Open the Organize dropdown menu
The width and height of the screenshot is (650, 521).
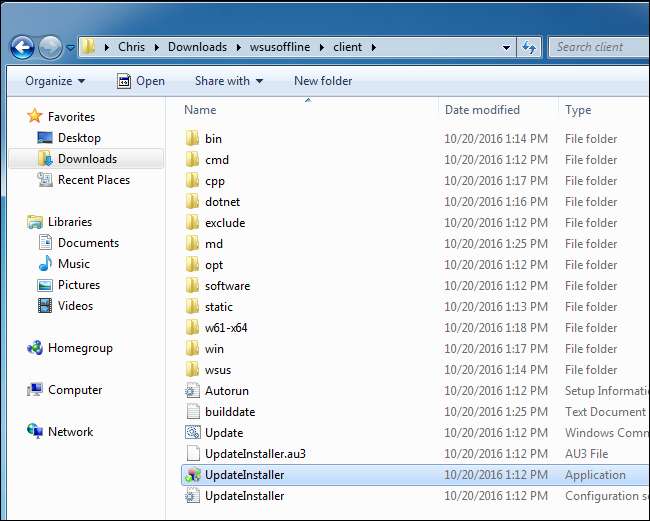pyautogui.click(x=55, y=81)
